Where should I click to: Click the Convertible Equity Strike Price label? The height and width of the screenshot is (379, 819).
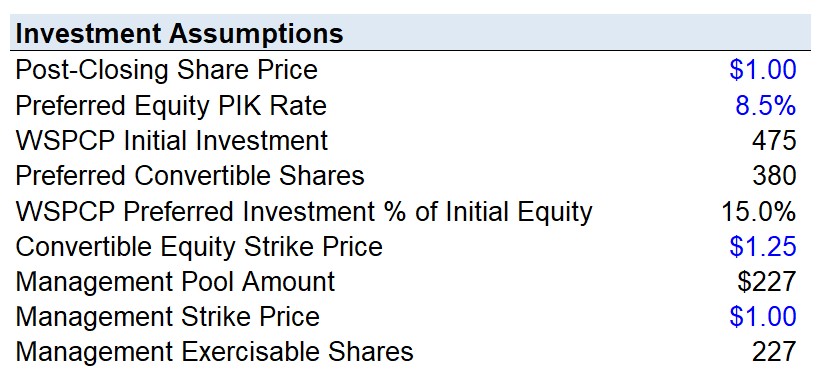tap(198, 246)
